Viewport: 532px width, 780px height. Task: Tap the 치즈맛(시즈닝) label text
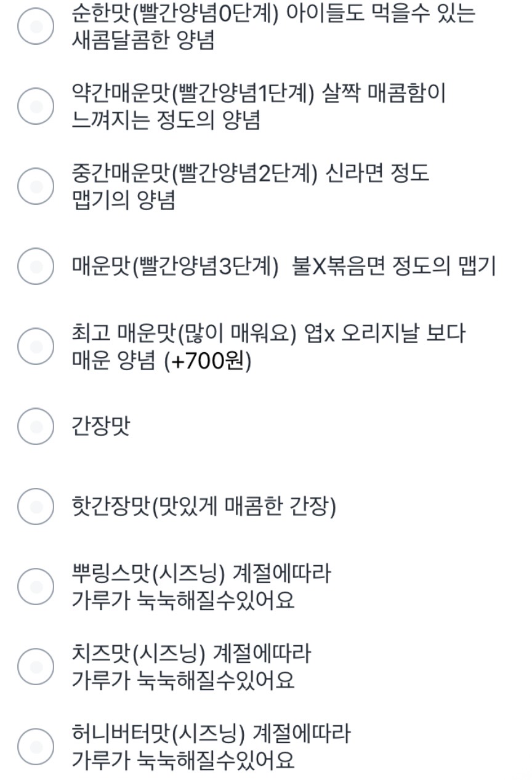(x=191, y=666)
